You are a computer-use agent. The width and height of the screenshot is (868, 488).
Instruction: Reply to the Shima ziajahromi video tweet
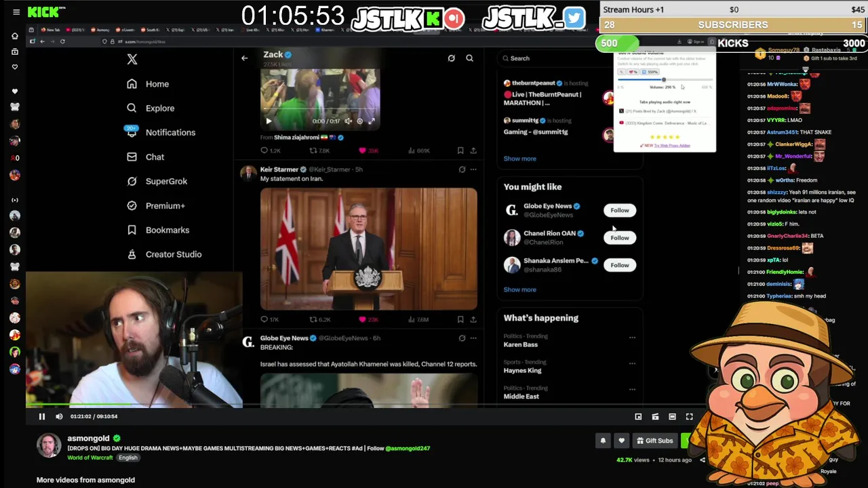270,150
